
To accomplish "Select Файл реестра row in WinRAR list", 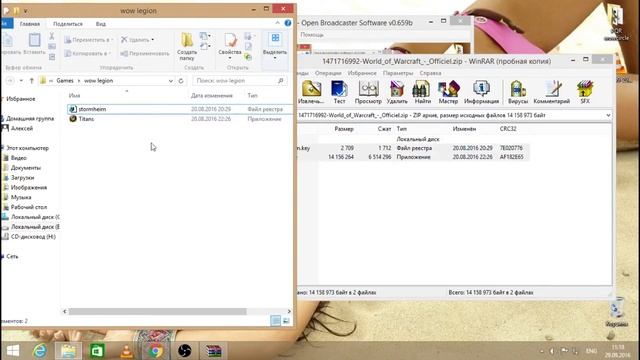I will point(413,148).
